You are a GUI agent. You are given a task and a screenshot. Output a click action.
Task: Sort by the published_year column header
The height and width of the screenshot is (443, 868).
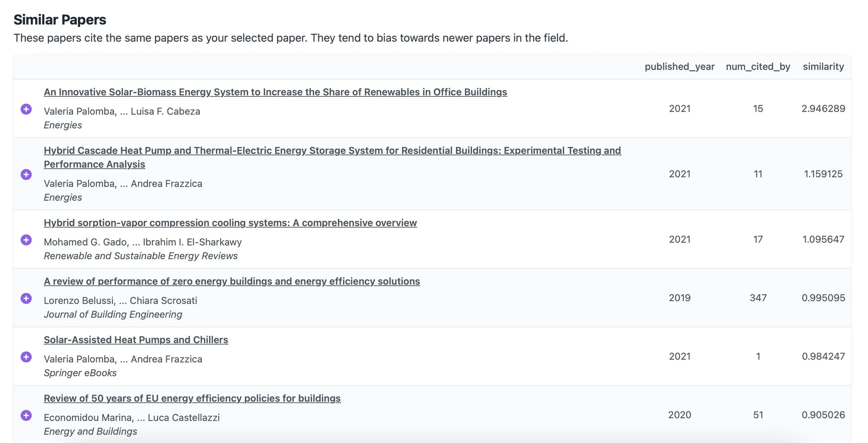[x=679, y=67]
